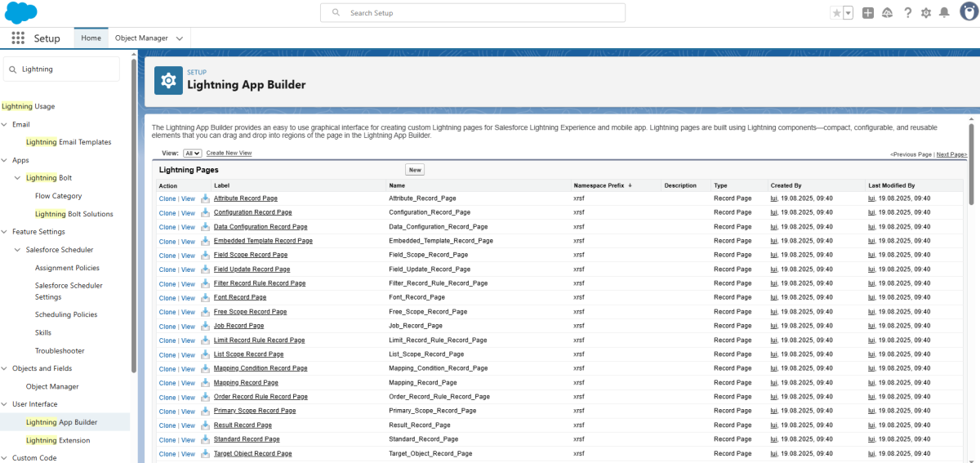Click the help question mark icon
The width and height of the screenshot is (980, 463).
coord(907,13)
